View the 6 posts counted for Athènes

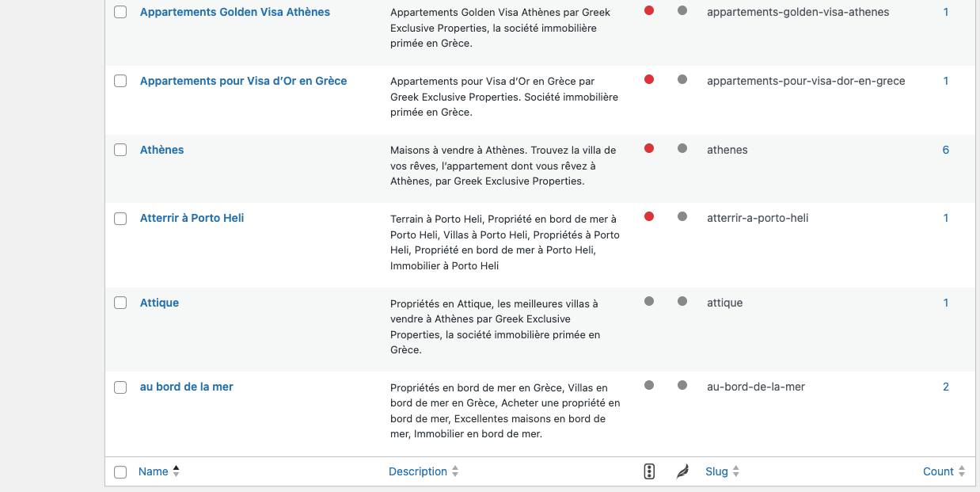click(945, 150)
